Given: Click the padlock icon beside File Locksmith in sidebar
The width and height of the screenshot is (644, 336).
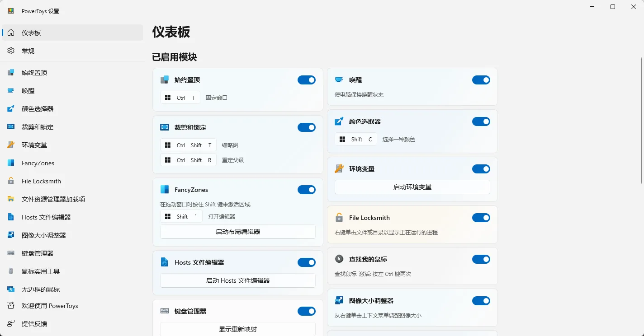Looking at the screenshot, I should 11,181.
